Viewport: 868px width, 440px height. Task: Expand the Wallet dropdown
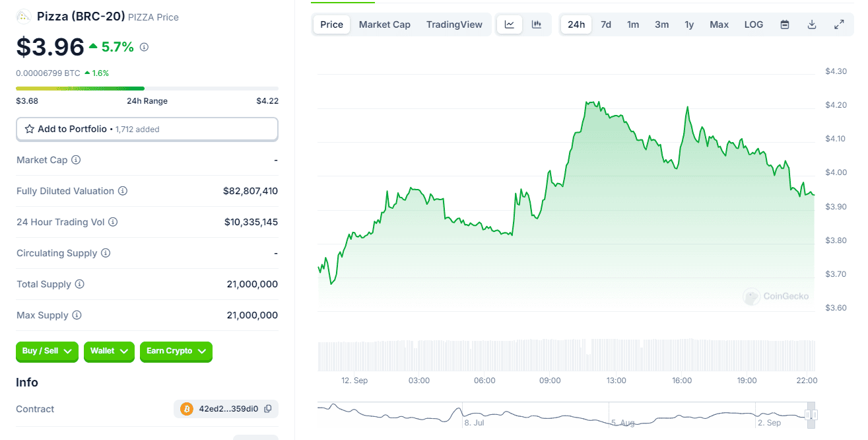[108, 351]
